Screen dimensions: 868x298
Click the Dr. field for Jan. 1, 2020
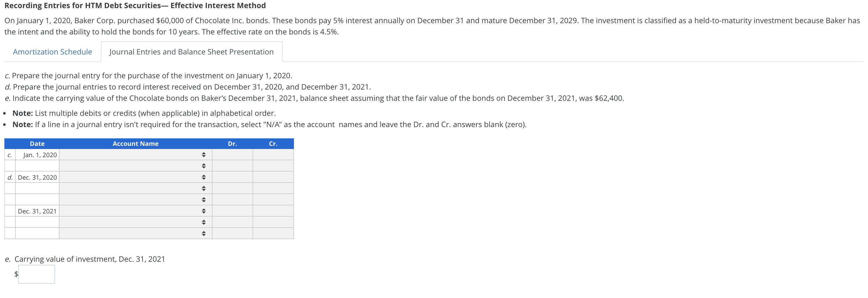tap(233, 155)
